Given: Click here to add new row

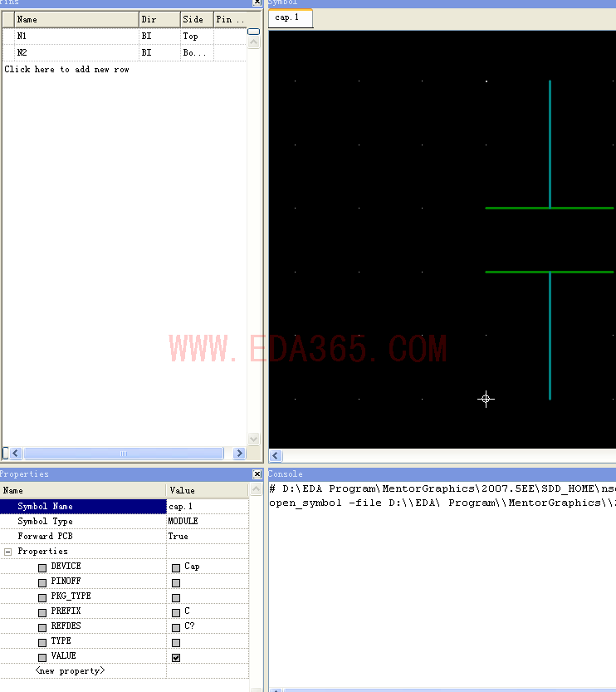Looking at the screenshot, I should click(66, 69).
